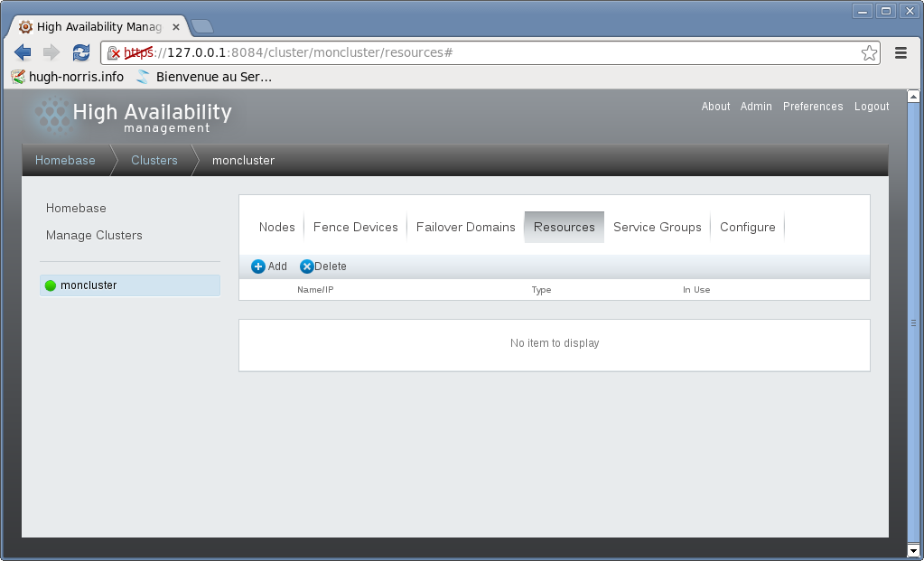
Task: Click the blue Add plus icon
Action: pos(258,266)
